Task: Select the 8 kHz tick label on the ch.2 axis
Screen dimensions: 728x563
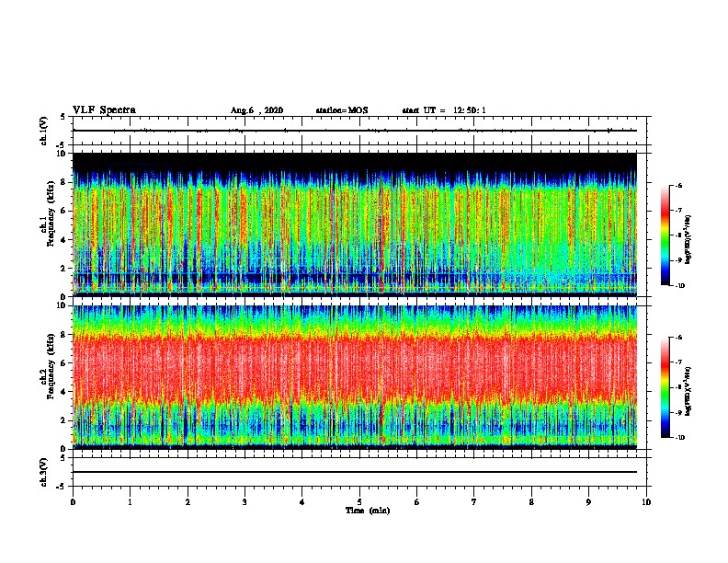Action: (63, 335)
